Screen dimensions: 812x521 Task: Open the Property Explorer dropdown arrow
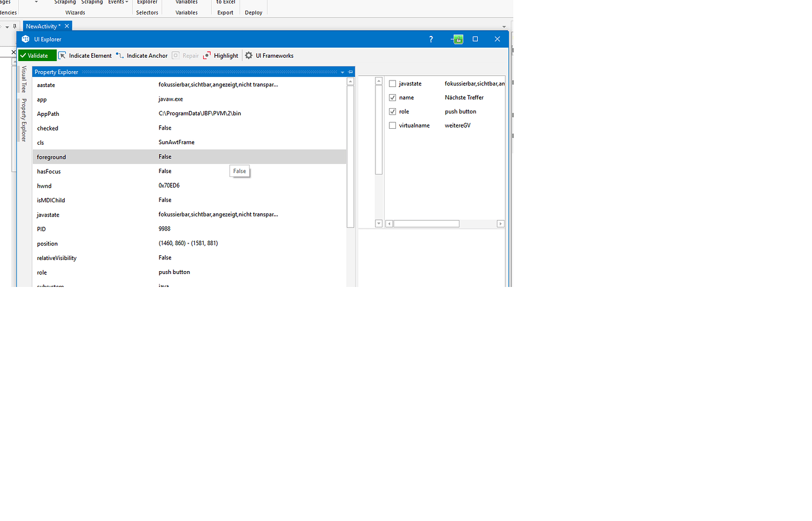(342, 71)
